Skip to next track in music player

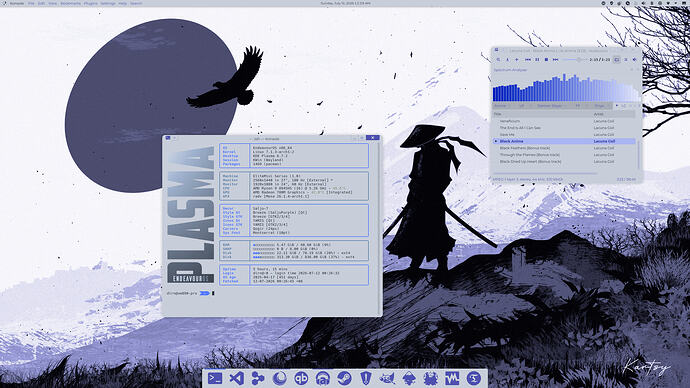[555, 59]
